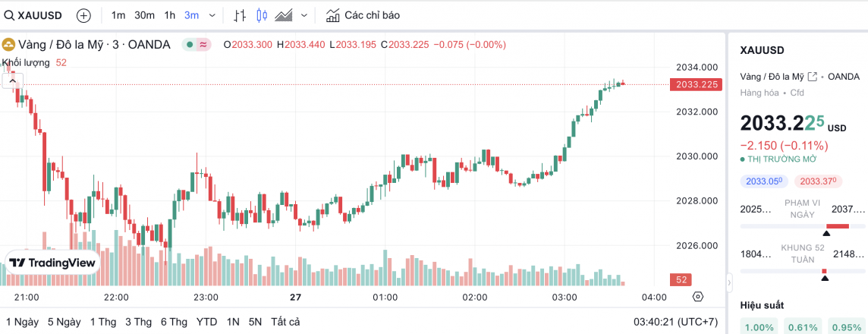Select the area chart style icon
The height and width of the screenshot is (334, 868).
285,15
